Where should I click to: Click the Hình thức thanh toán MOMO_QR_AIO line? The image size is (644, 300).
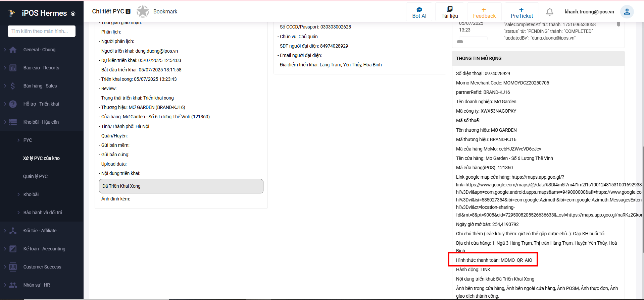point(494,260)
